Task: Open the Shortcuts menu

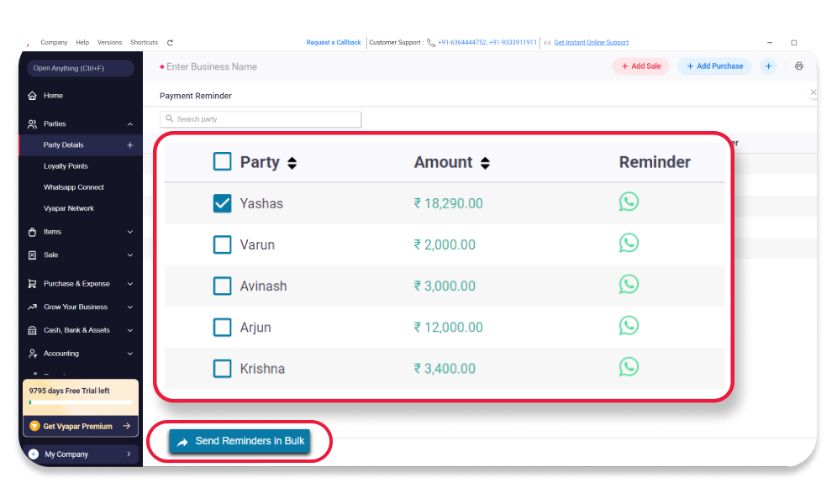Action: (x=144, y=42)
